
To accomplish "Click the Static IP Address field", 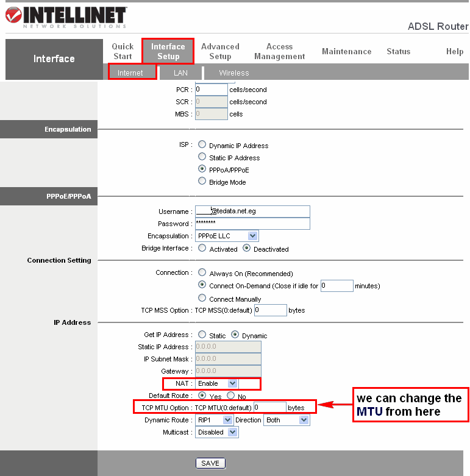I will (228, 347).
